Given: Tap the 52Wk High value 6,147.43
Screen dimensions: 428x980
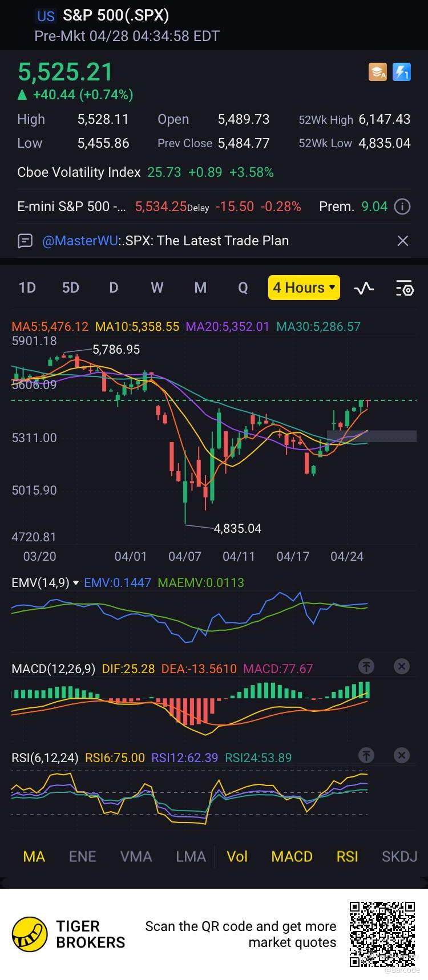Looking at the screenshot, I should click(385, 119).
